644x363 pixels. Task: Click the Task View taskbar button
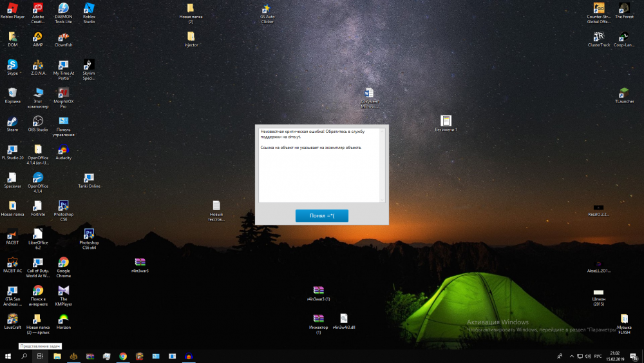(x=40, y=356)
